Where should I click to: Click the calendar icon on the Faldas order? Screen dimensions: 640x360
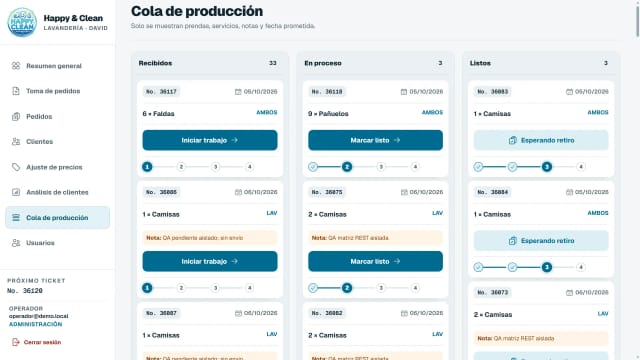(238, 92)
